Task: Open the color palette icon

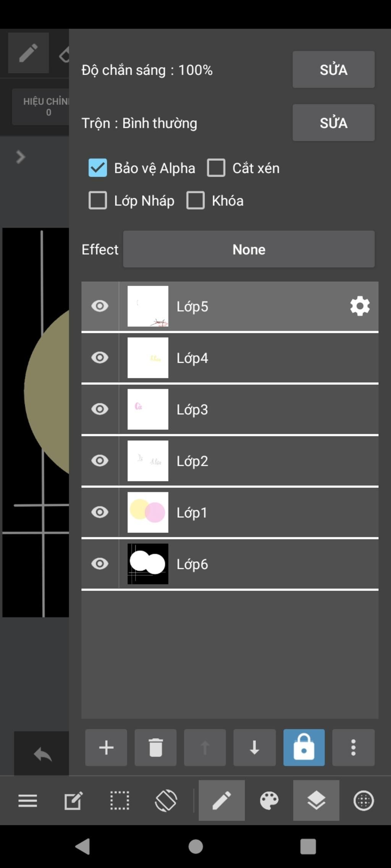Action: (269, 800)
